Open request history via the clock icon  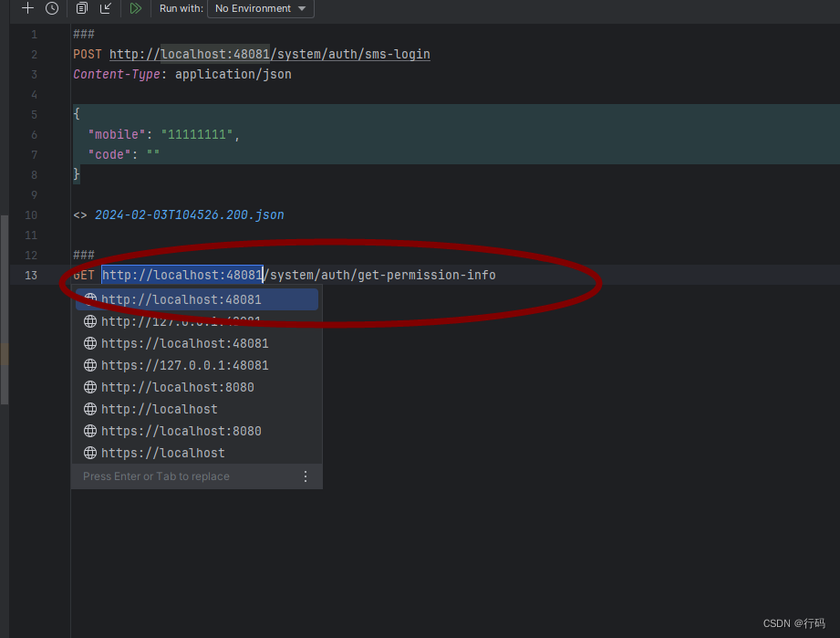coord(52,9)
